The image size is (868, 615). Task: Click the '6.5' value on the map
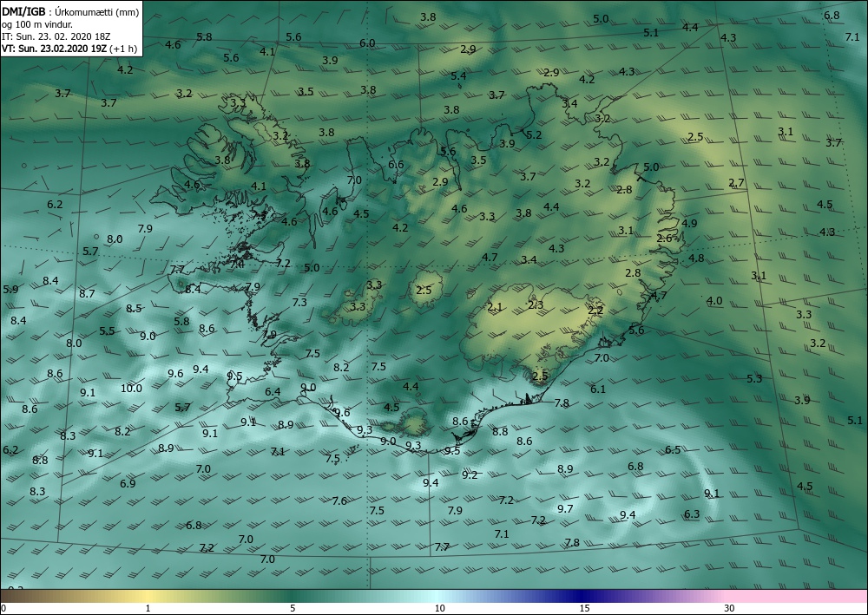[673, 449]
